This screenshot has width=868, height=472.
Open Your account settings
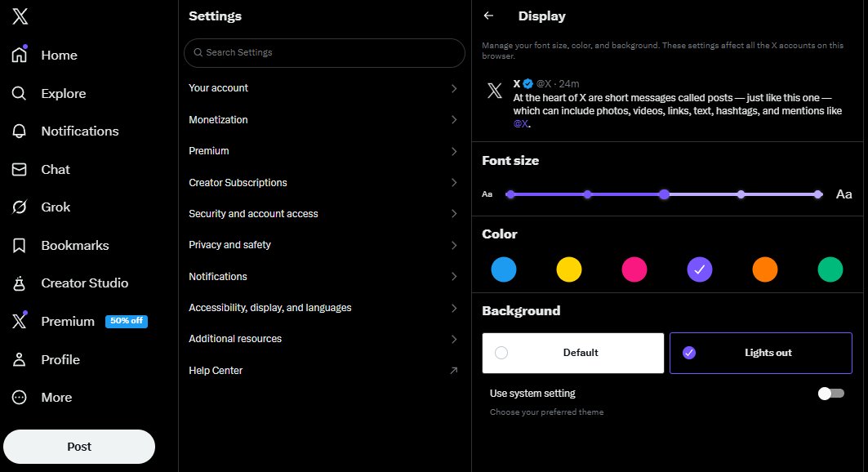pos(324,88)
